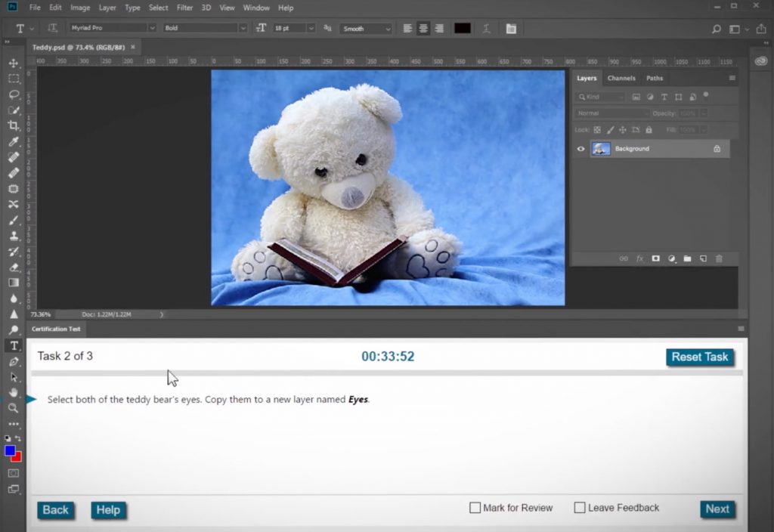Activate the Zoom tool magnifier
The image size is (774, 532).
(14, 408)
